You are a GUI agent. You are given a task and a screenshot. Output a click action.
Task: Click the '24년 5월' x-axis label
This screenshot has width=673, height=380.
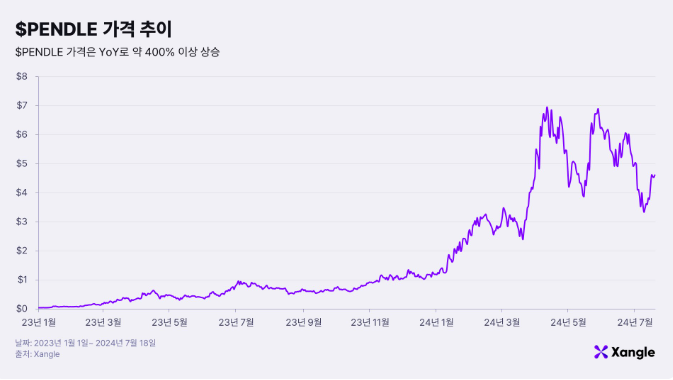[x=568, y=322]
